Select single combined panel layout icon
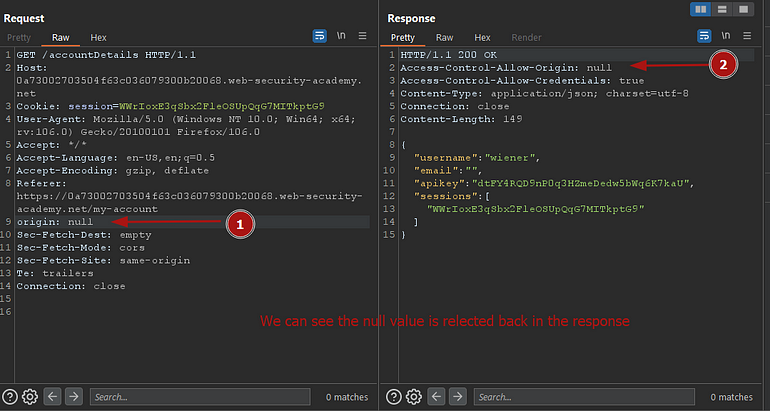This screenshot has width=770, height=411. pyautogui.click(x=743, y=9)
